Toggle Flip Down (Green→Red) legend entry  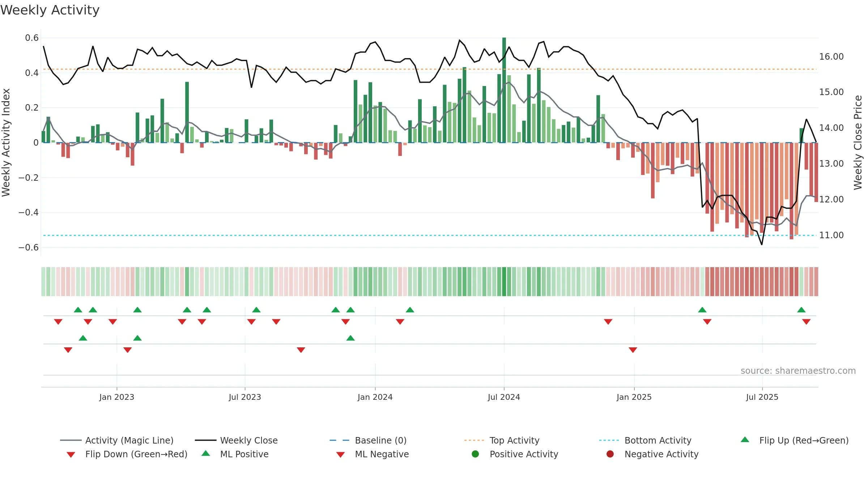[127, 454]
